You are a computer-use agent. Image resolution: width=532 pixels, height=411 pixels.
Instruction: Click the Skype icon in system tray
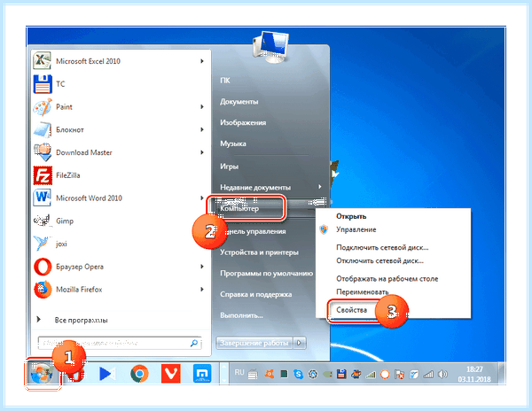pos(299,374)
